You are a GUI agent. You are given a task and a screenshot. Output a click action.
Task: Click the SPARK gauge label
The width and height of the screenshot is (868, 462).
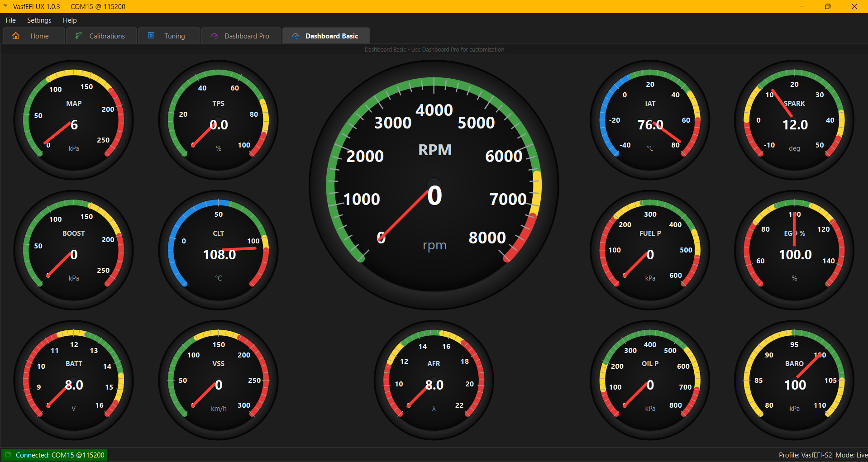[794, 103]
